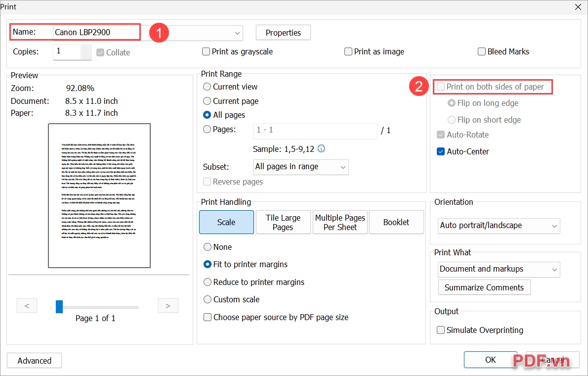Go to previous preview page
Image resolution: width=588 pixels, height=376 pixels.
pos(27,306)
